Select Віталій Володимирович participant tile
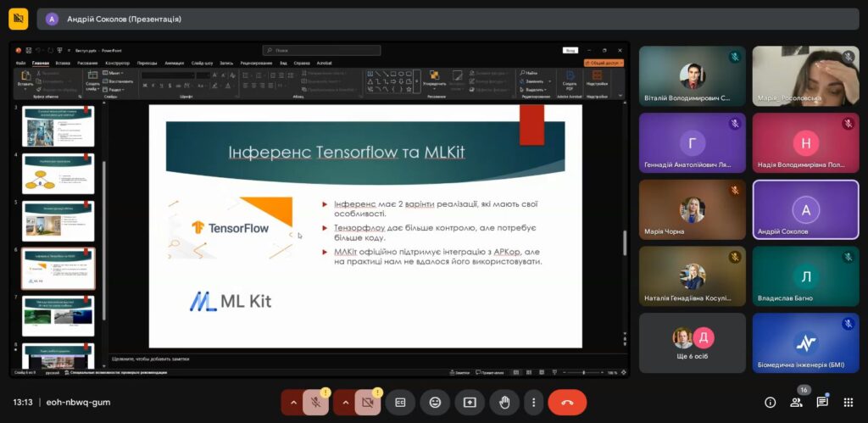 (692, 76)
